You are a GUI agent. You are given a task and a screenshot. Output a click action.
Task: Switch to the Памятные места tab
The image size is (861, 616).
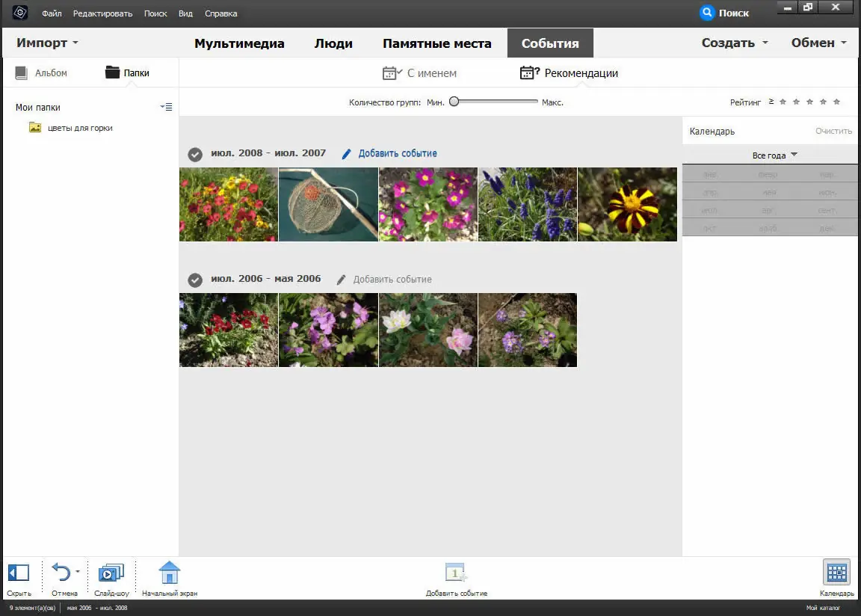tap(436, 43)
